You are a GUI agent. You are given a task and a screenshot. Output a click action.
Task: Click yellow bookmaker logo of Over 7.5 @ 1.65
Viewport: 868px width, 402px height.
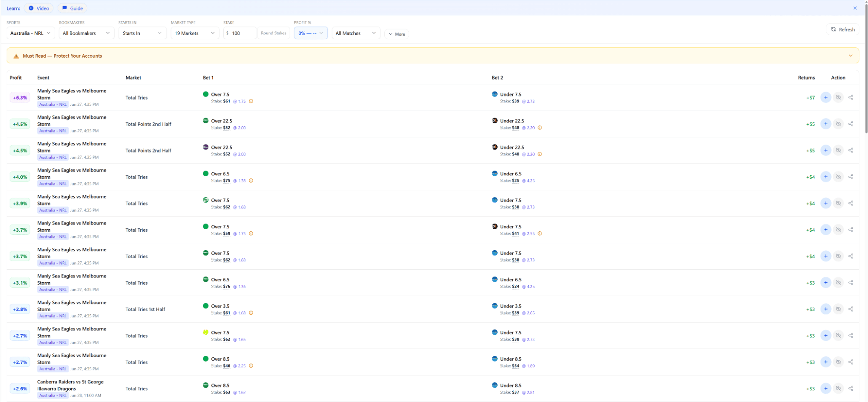(206, 333)
